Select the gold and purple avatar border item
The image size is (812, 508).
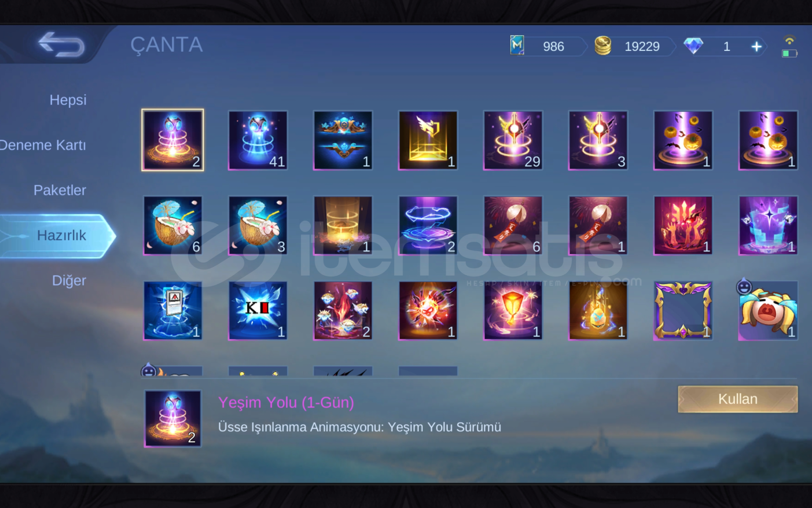(x=683, y=310)
